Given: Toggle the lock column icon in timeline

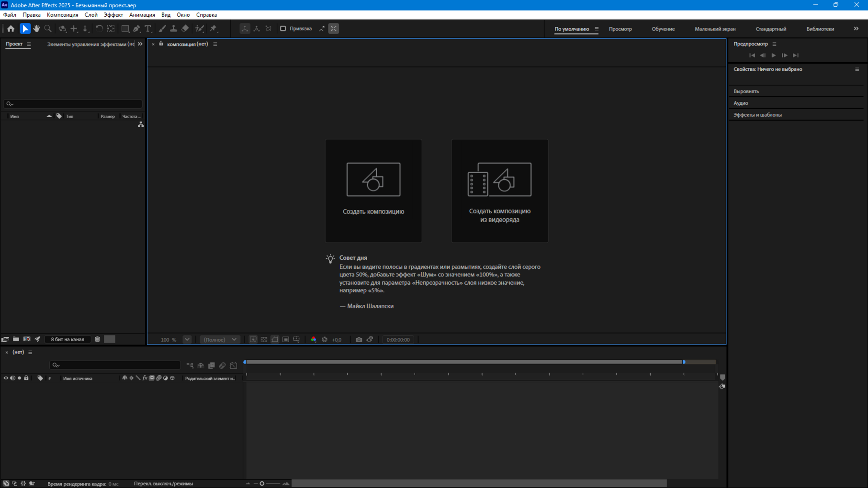Looking at the screenshot, I should point(26,378).
